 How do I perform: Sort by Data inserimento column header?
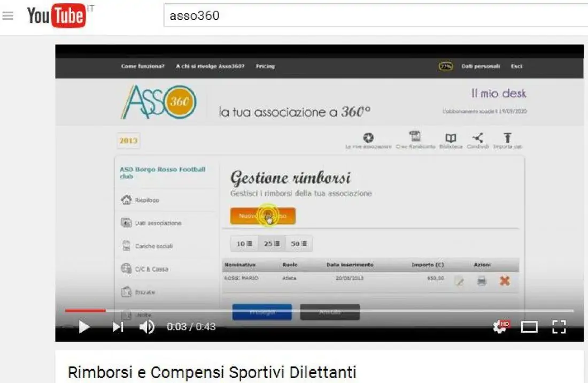pyautogui.click(x=350, y=265)
